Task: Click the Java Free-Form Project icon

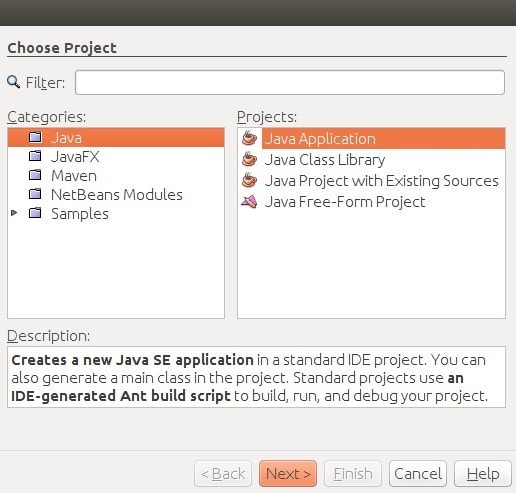Action: click(x=249, y=201)
